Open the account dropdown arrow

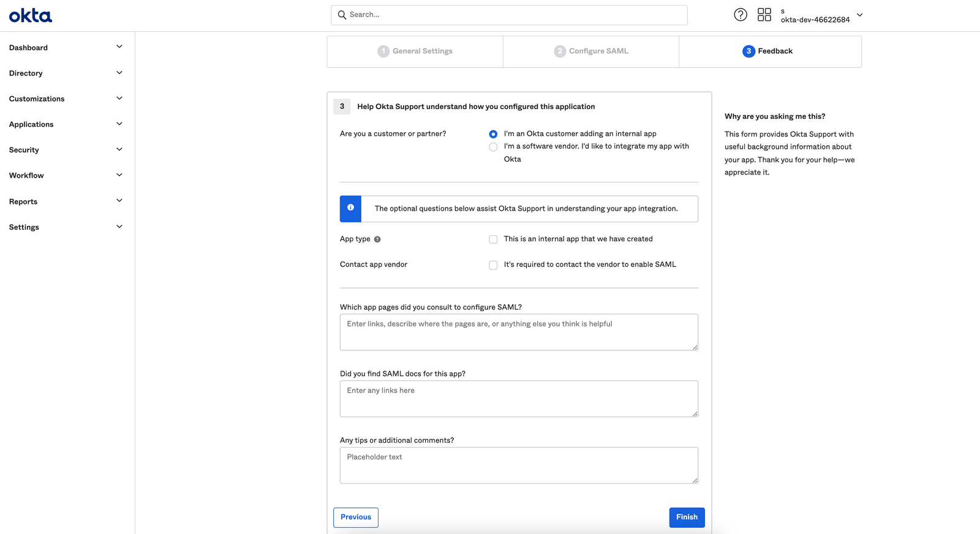[x=859, y=15]
